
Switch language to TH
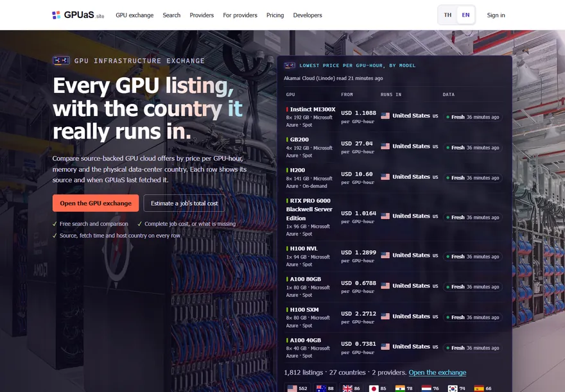(x=448, y=15)
